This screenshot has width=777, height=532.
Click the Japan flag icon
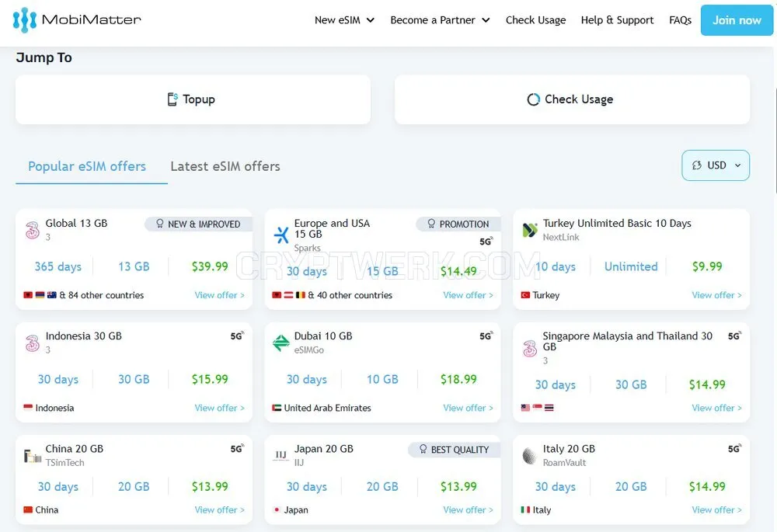click(277, 509)
